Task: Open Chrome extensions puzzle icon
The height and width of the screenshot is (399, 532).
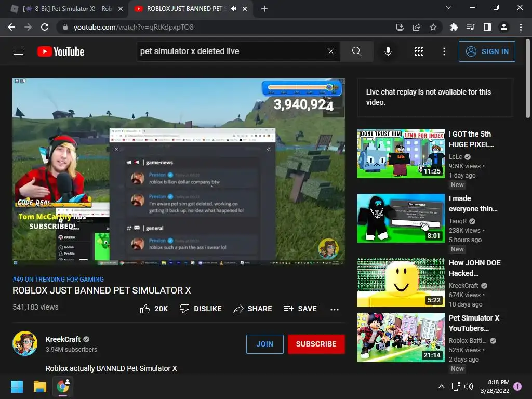Action: point(454,27)
